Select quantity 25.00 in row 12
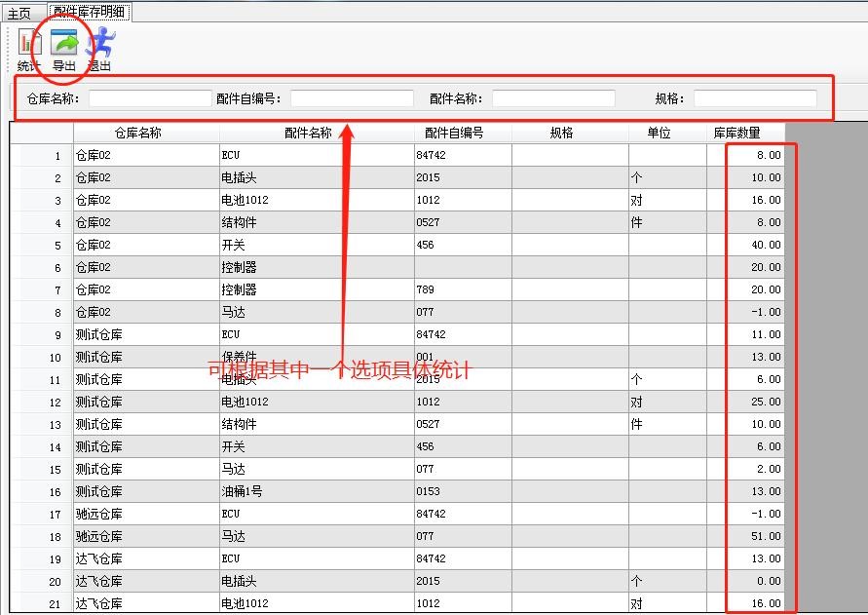 [745, 402]
